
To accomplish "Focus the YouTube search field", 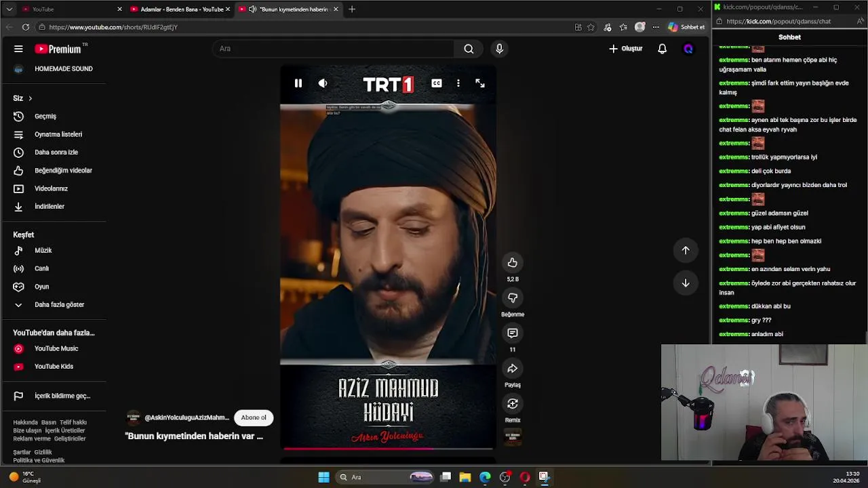I will pos(334,49).
